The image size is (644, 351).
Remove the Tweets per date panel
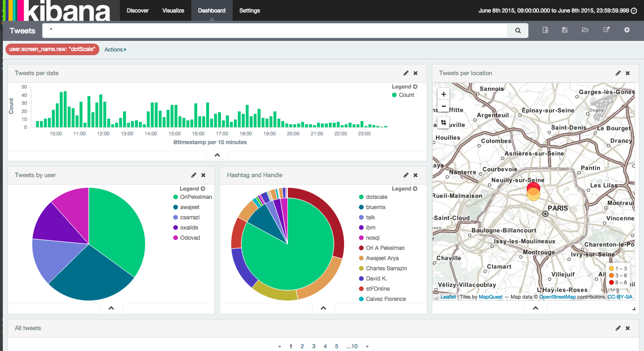(416, 73)
